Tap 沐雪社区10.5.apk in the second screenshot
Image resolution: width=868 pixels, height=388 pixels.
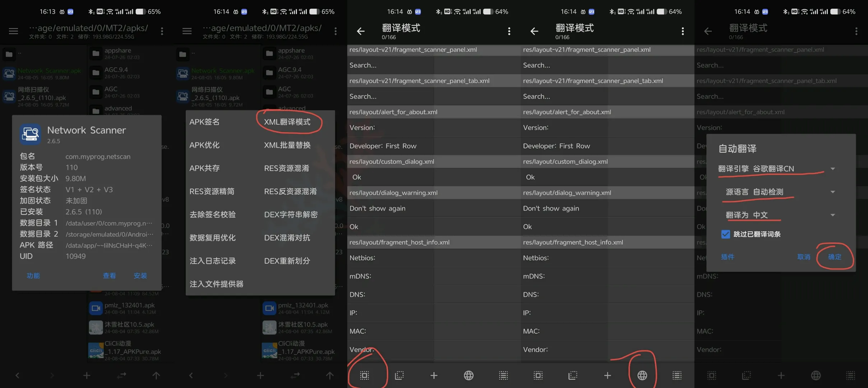[303, 327]
